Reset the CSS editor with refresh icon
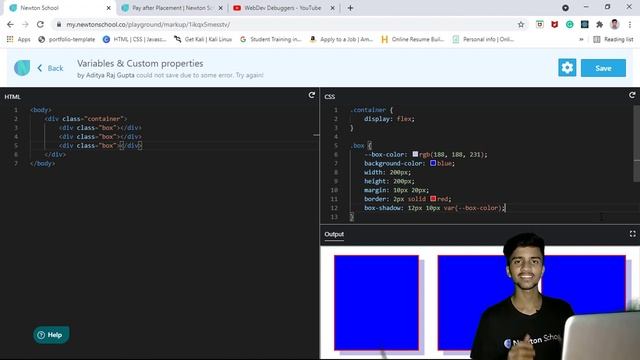640x360 pixels. pos(632,95)
